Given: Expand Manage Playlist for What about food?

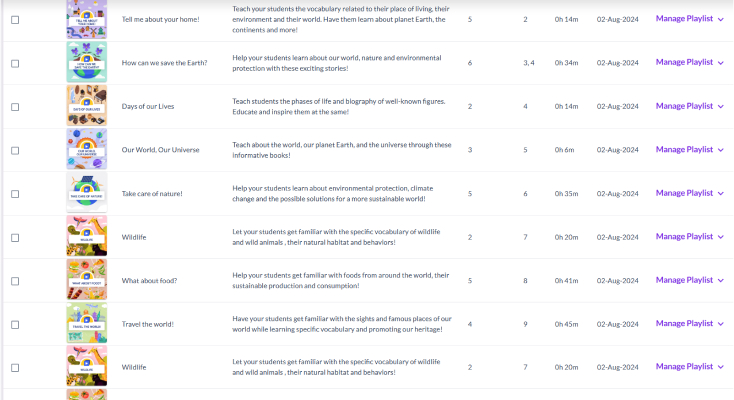Looking at the screenshot, I should point(689,280).
